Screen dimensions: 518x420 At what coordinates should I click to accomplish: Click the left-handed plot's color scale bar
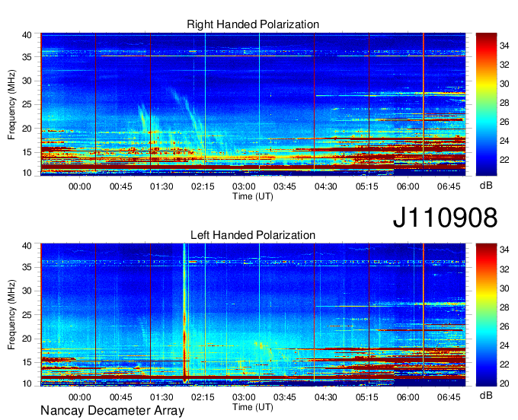[x=486, y=315]
